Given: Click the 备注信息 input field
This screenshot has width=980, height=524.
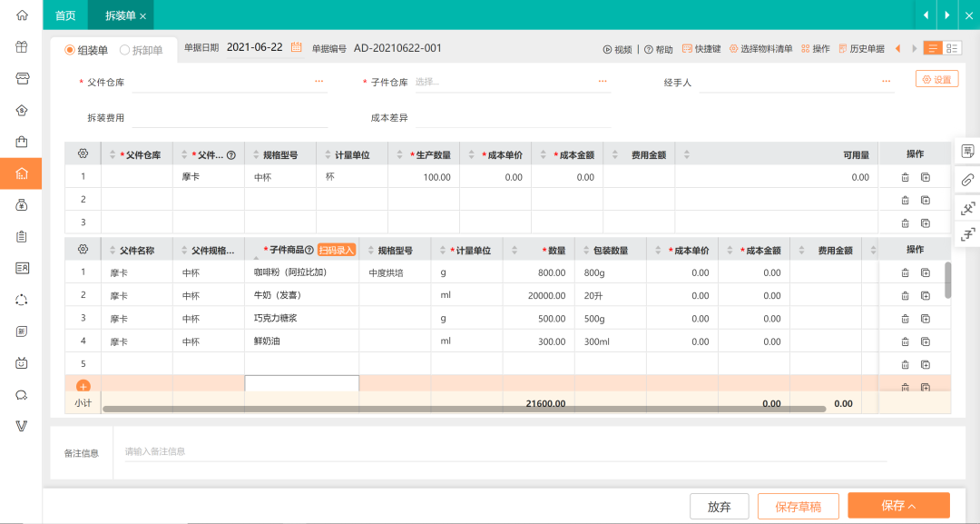Looking at the screenshot, I should [505, 451].
